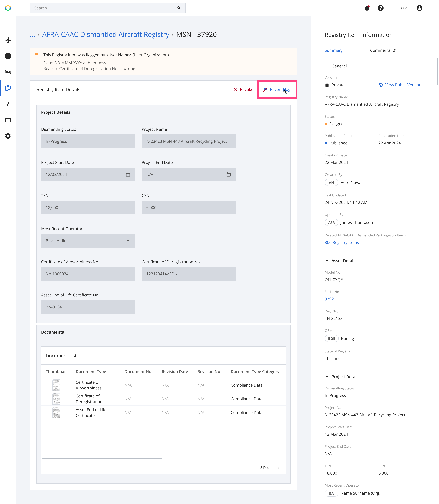Click the help question mark icon
This screenshot has width=439, height=504.
pyautogui.click(x=380, y=8)
